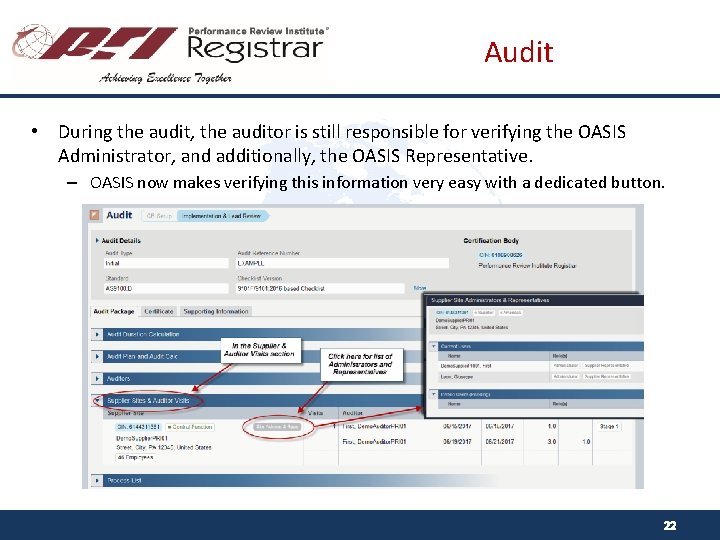Open the supplier site OIN link in the table

click(138, 427)
